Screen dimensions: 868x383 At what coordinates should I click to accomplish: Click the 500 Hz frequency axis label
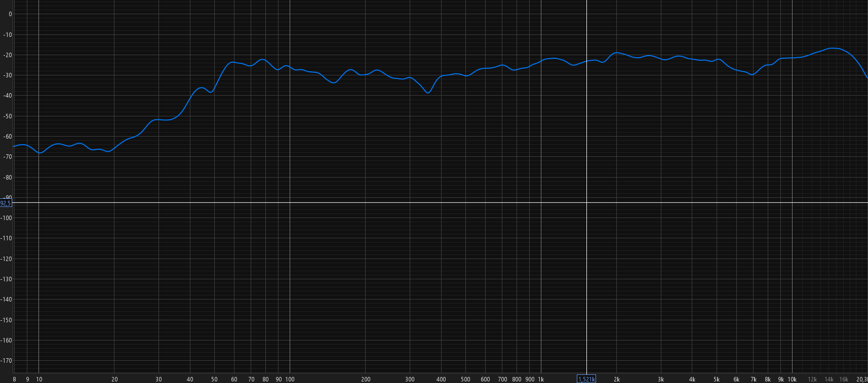point(465,379)
